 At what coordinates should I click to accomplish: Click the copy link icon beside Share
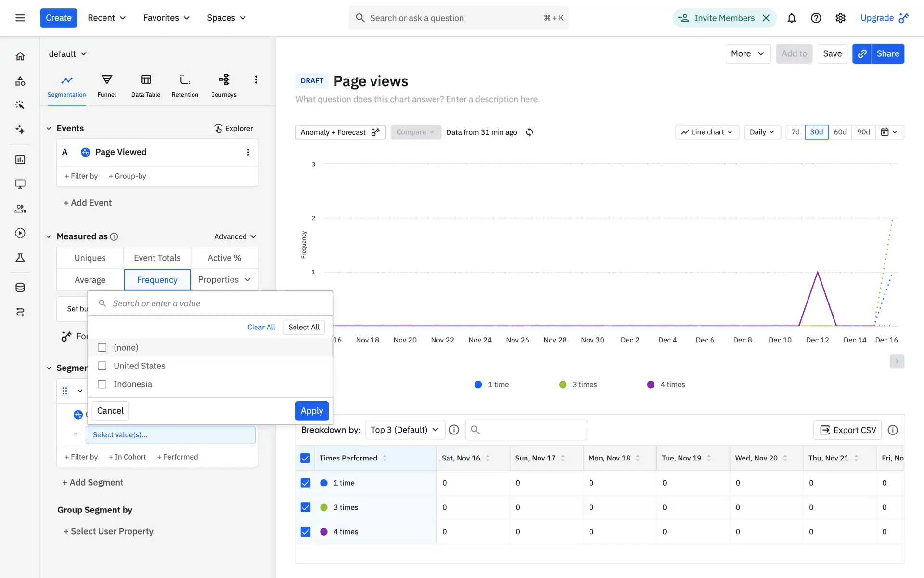coord(862,53)
